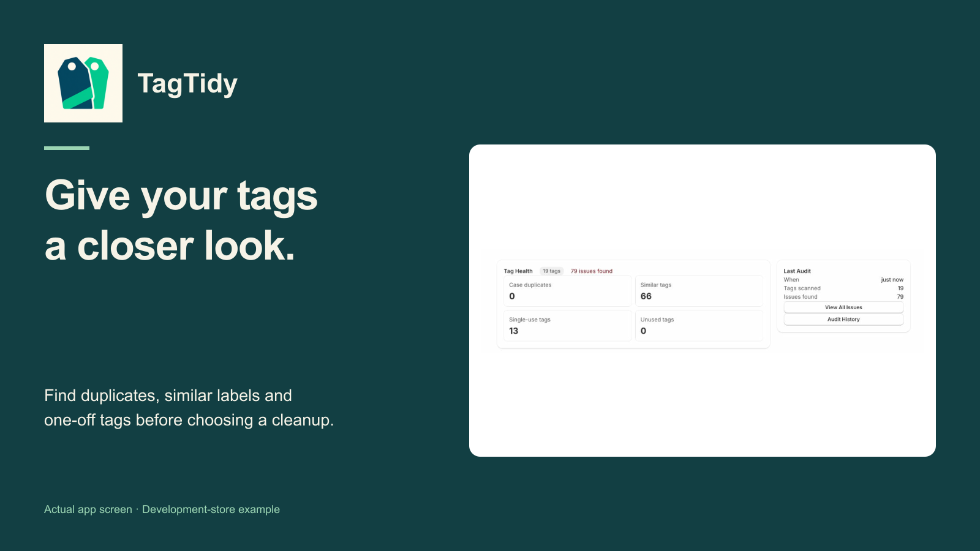Click the 'When' label in Last Audit
This screenshot has width=980, height=551.
[791, 280]
